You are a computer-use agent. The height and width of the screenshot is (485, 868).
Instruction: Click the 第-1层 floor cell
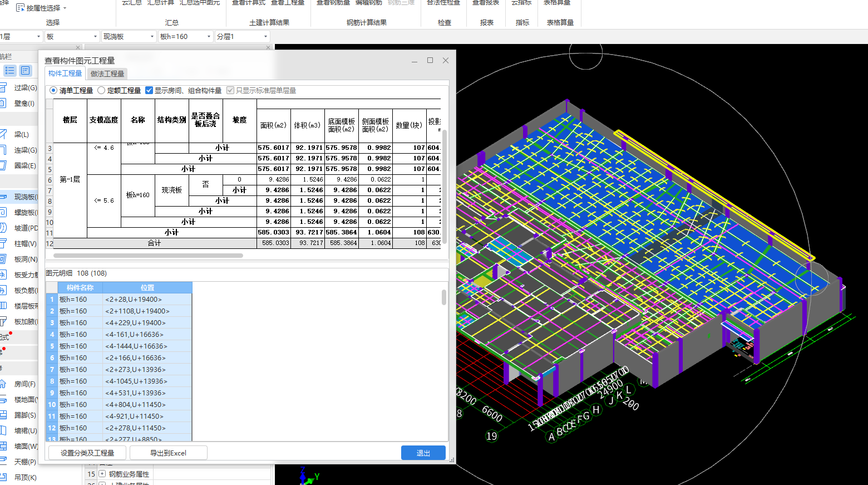coord(70,179)
